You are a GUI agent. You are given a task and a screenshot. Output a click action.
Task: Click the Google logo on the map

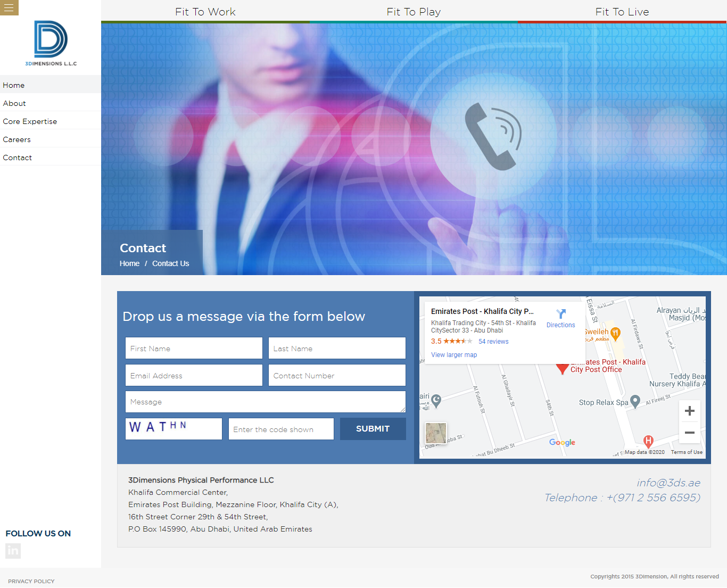click(562, 442)
